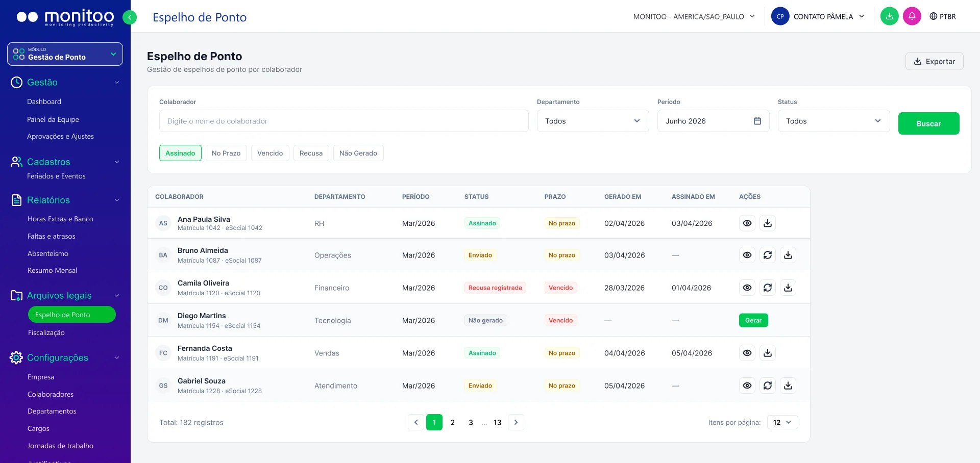This screenshot has width=980, height=463.
Task: Click the green download icon in header
Action: (889, 16)
